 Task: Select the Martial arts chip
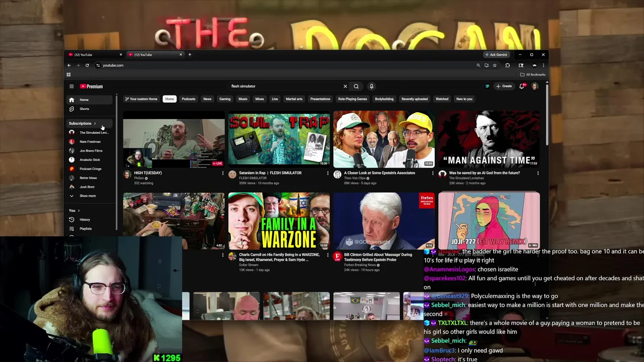click(294, 99)
